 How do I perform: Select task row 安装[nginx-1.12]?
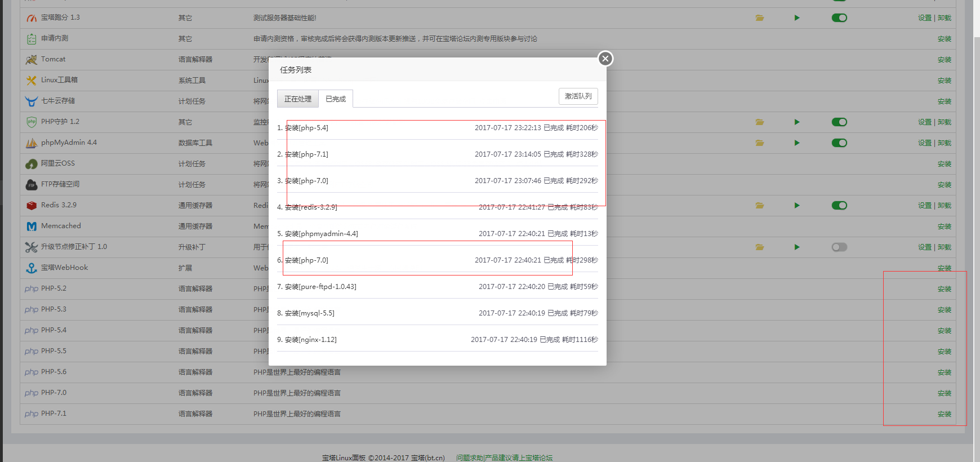point(438,339)
